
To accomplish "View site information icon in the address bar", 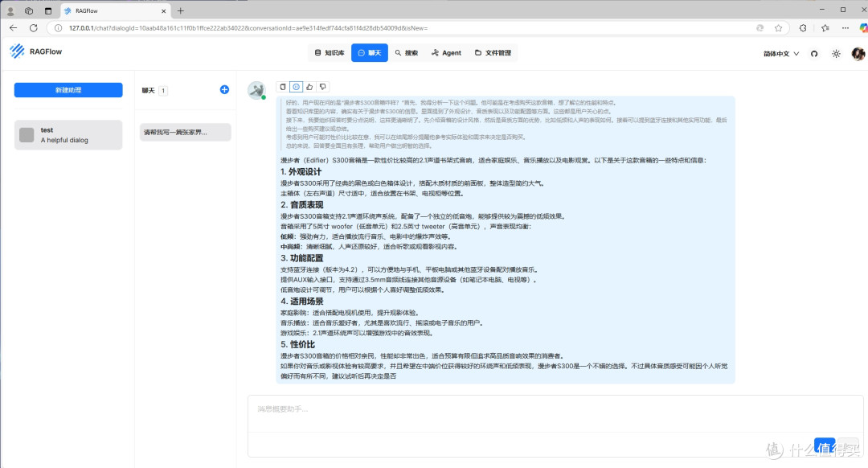I will pyautogui.click(x=58, y=27).
